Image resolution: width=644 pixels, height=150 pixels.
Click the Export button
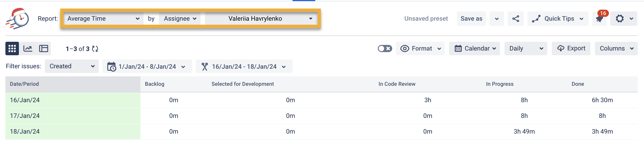pos(571,49)
